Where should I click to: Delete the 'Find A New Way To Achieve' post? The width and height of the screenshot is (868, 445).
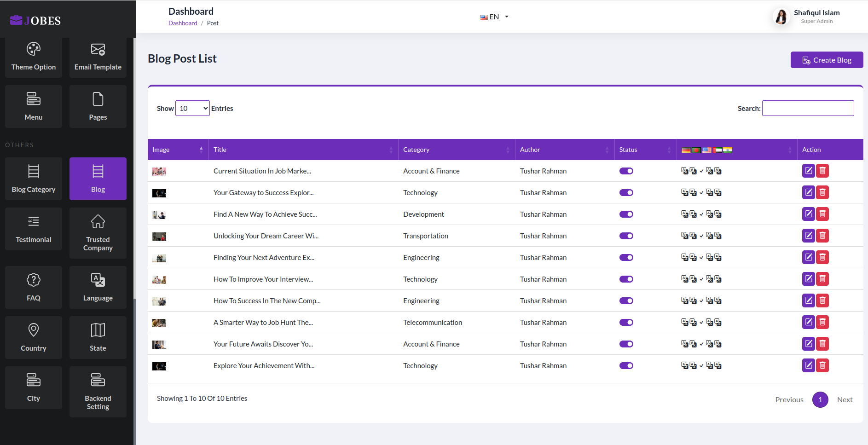pyautogui.click(x=822, y=214)
